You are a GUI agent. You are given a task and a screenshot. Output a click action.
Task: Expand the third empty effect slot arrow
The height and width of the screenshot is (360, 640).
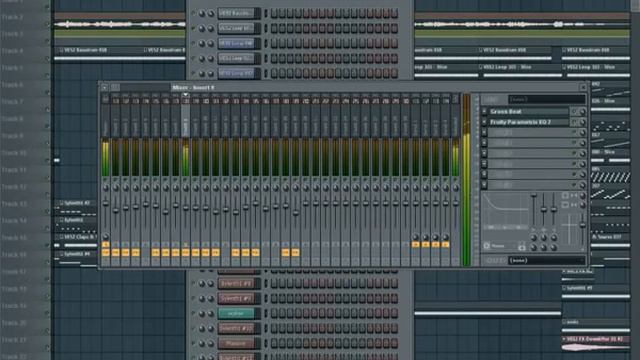484,133
